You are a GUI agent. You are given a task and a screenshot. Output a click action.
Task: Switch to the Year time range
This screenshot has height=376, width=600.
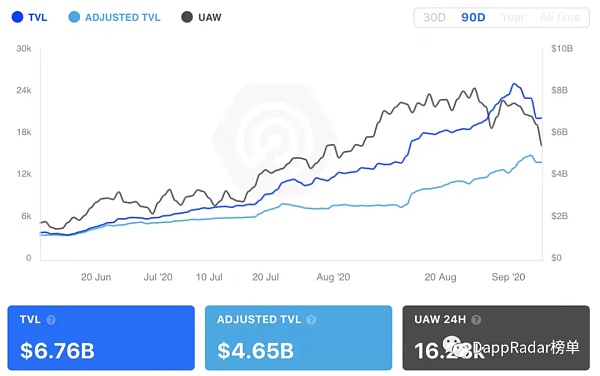click(513, 18)
